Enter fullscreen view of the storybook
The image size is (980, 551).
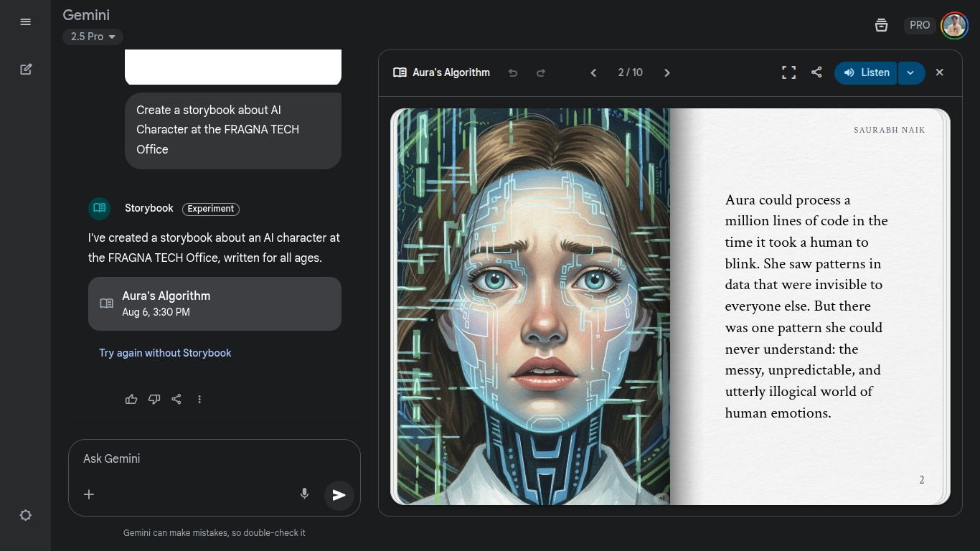pyautogui.click(x=788, y=72)
